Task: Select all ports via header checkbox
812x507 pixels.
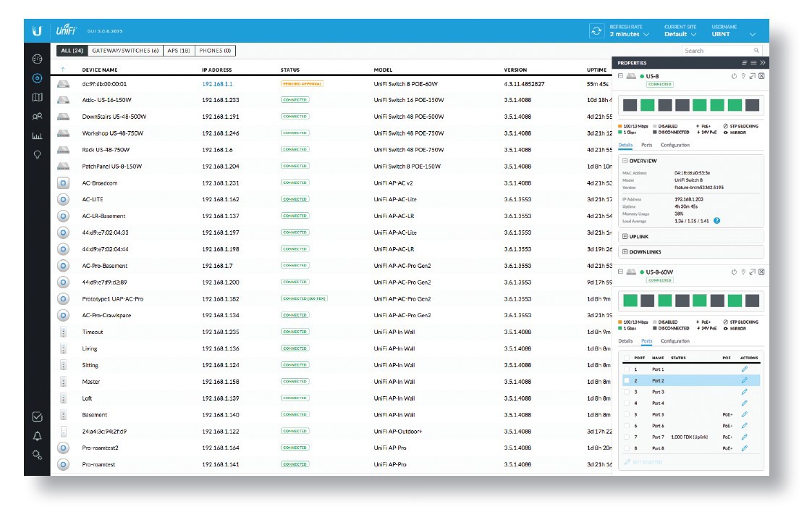Action: pos(627,357)
